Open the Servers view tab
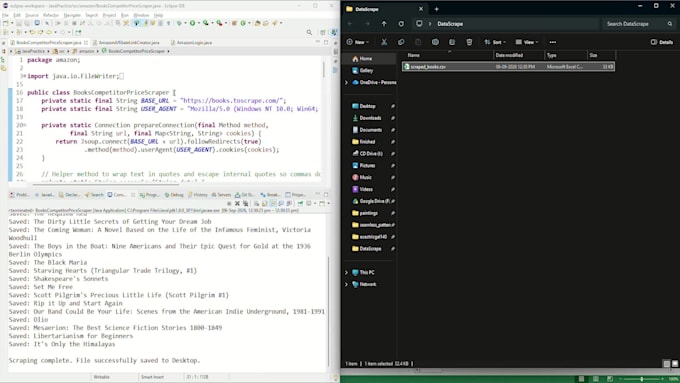680x383 pixels. pos(222,195)
